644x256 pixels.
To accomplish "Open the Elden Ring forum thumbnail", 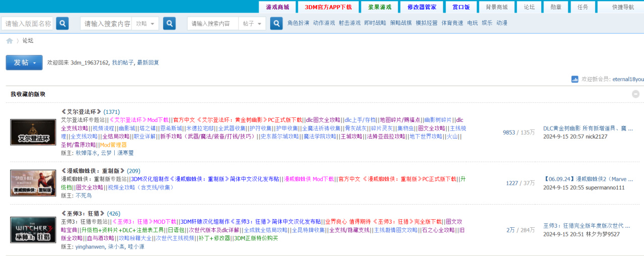I will click(33, 132).
